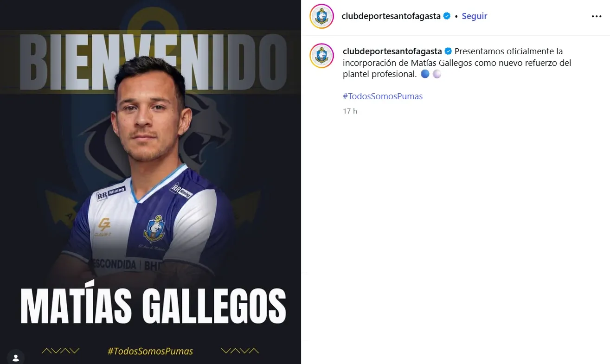
Task: Click the yellow #TodosSomosPumas text on image
Action: 150,351
